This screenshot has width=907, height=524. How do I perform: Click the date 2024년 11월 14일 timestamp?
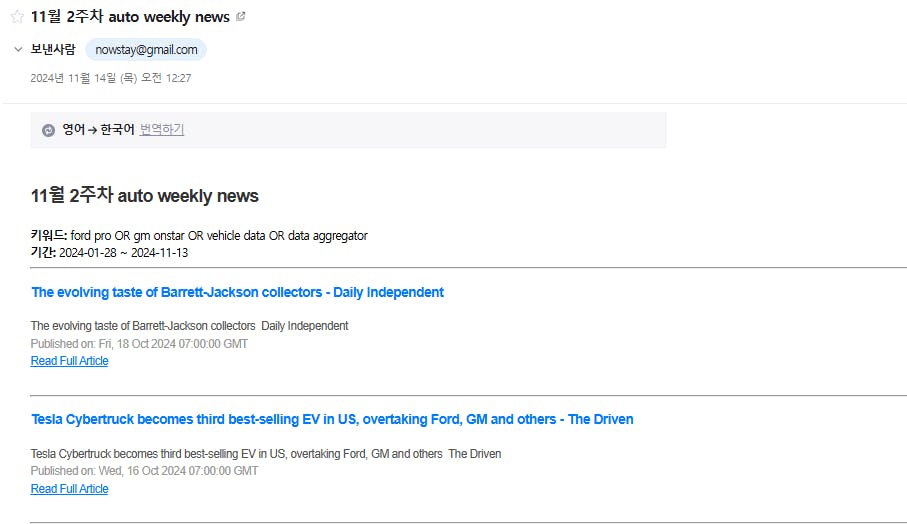tap(110, 78)
